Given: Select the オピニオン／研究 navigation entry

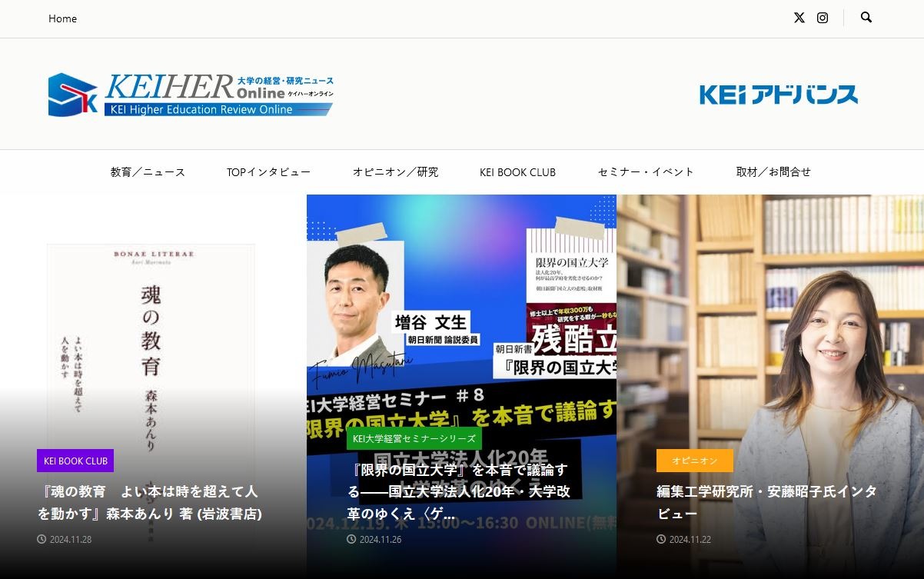Looking at the screenshot, I should 395,172.
